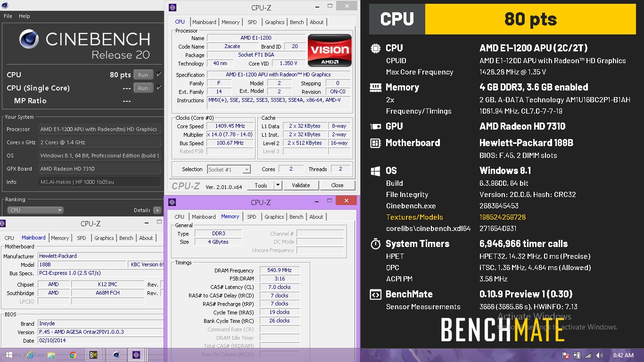The width and height of the screenshot is (644, 362).
Task: Open the network signal tray icon
Action: coord(588,355)
